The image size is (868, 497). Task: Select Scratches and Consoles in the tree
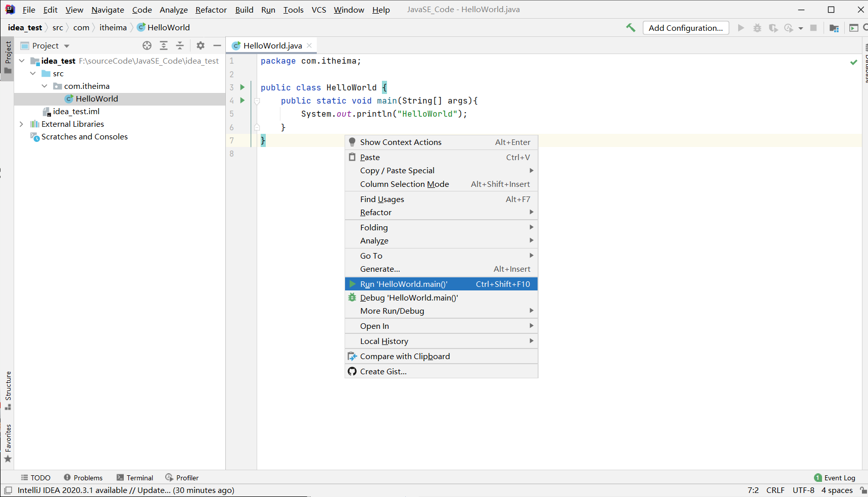point(84,136)
